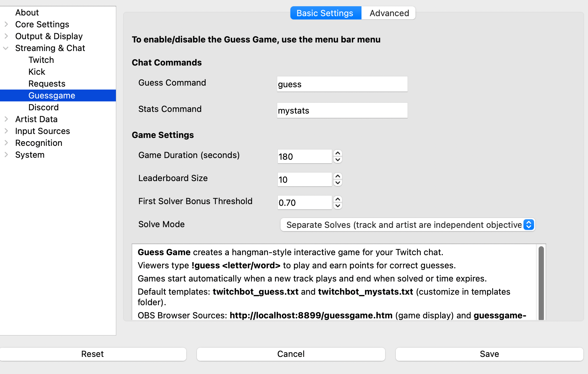Decrease the Game Duration value using down arrow
This screenshot has height=374, width=588.
[337, 160]
